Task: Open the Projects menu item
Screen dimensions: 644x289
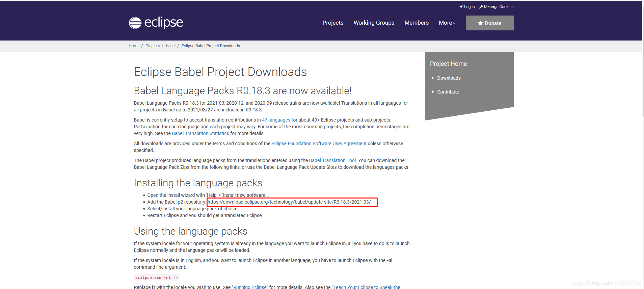Action: pos(333,23)
